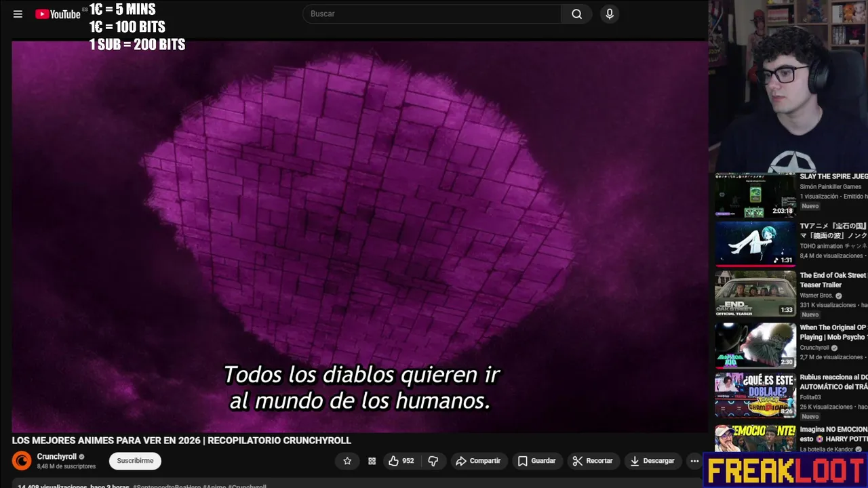868x488 pixels.
Task: Open the Crunchyroll channel avatar
Action: (22, 461)
